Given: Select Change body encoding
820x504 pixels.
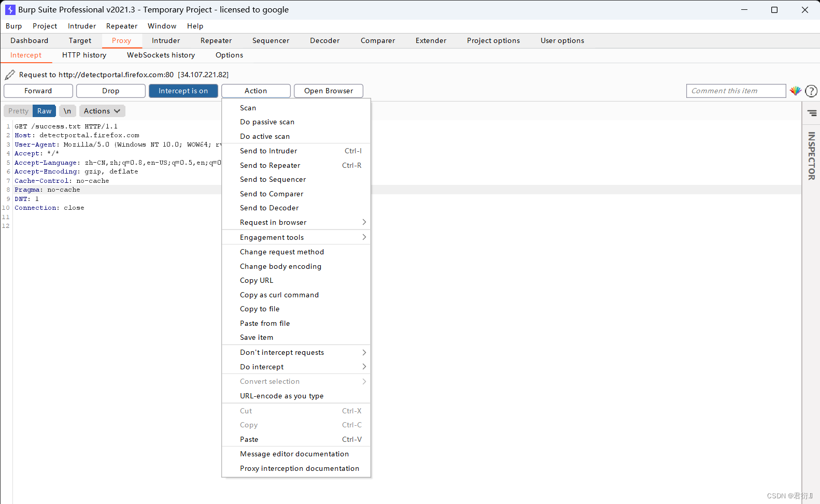Looking at the screenshot, I should pos(296,266).
